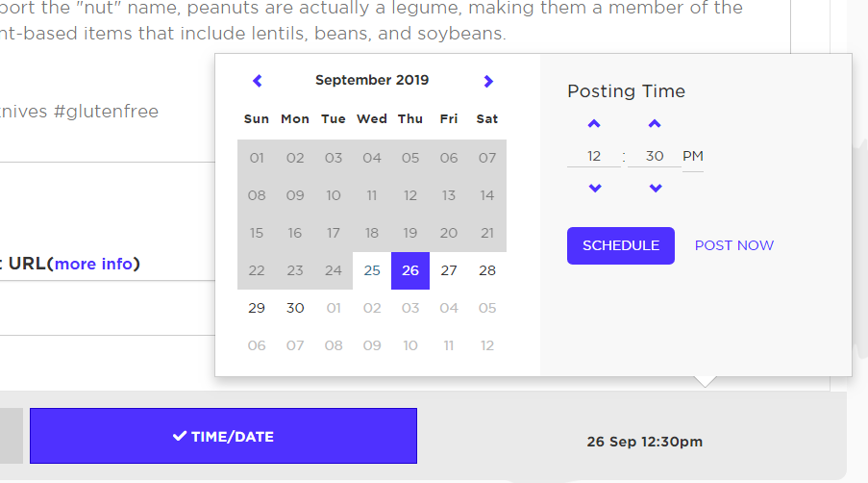Screen dimensions: 868x483
Task: Select September 29 in the calendar
Action: [257, 308]
